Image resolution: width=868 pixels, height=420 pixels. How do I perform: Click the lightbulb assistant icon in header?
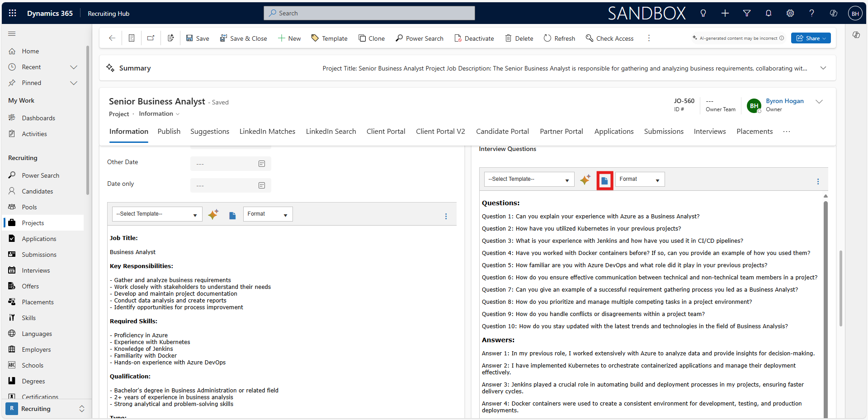pos(703,13)
